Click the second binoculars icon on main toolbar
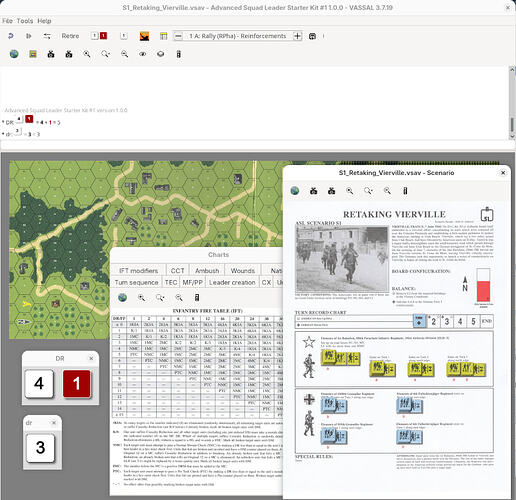The image size is (516, 500). [69, 54]
